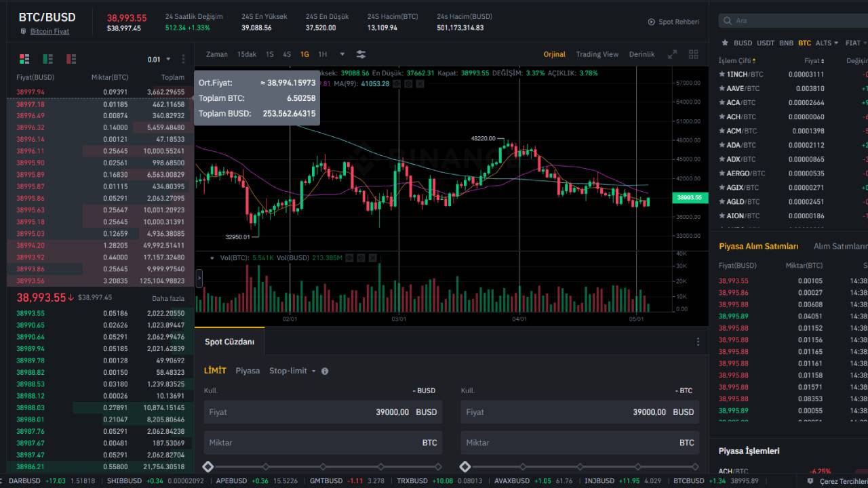Favorite the ACH/BTC pair star

[x=722, y=117]
